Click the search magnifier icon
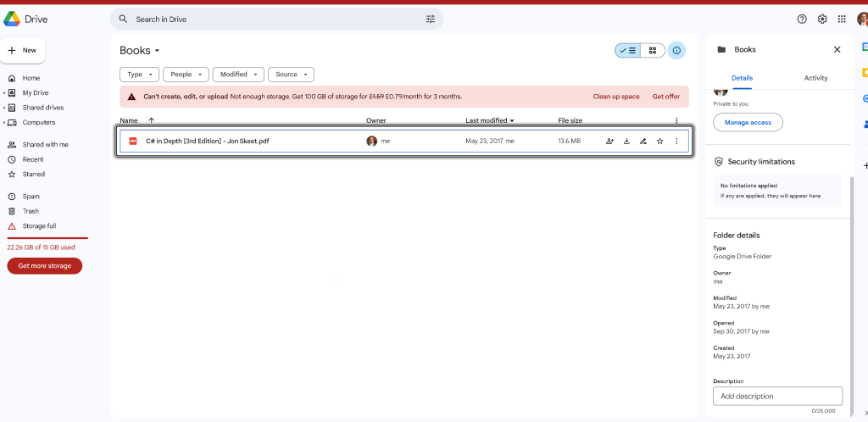 [x=124, y=19]
